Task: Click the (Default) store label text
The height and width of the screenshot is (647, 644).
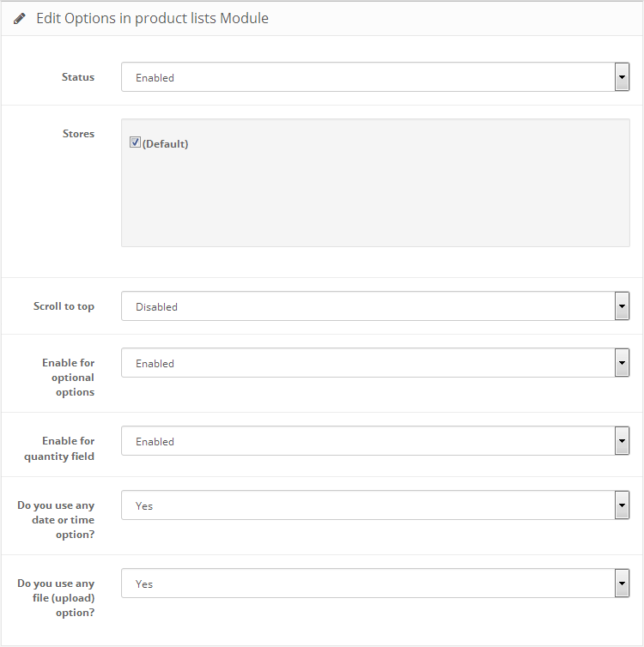Action: click(165, 144)
